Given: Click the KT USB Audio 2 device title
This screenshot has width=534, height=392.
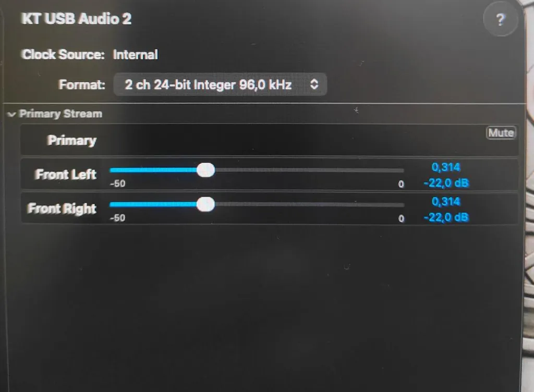Looking at the screenshot, I should point(76,19).
